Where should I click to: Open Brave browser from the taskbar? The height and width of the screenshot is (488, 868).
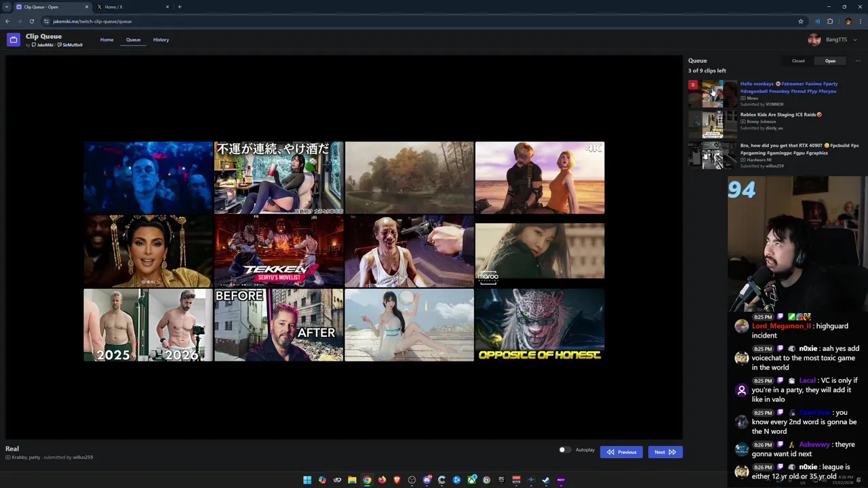pyautogui.click(x=397, y=480)
